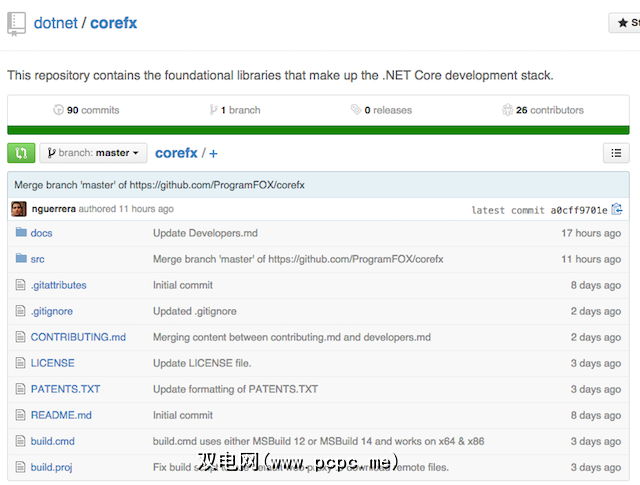Copy commit SHA with clipboard icon
Screen dimensions: 640x485
click(617, 209)
